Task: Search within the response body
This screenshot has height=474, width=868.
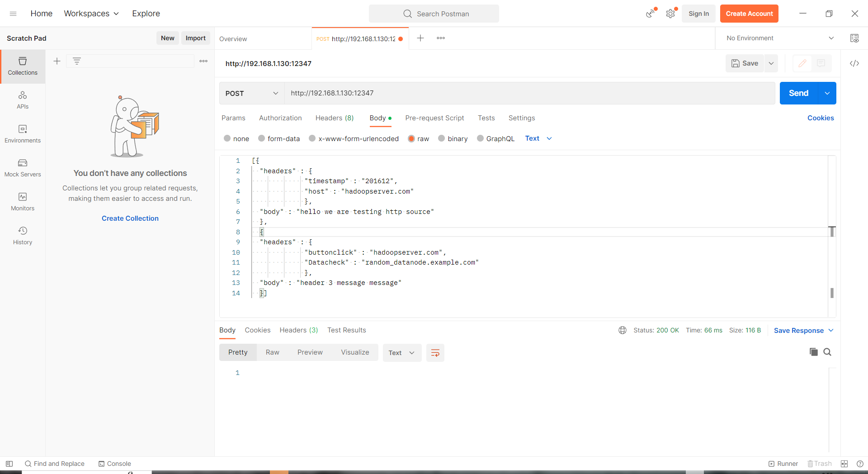Action: click(827, 352)
